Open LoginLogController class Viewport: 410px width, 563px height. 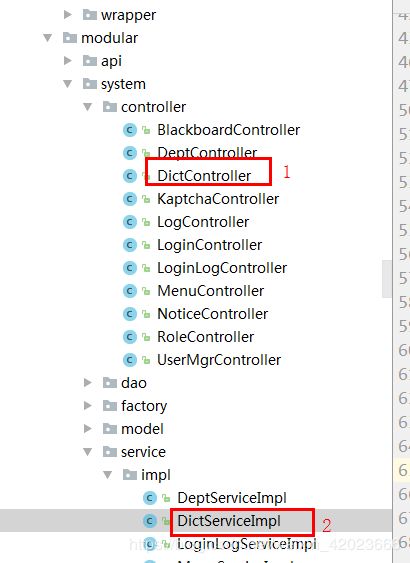(222, 268)
